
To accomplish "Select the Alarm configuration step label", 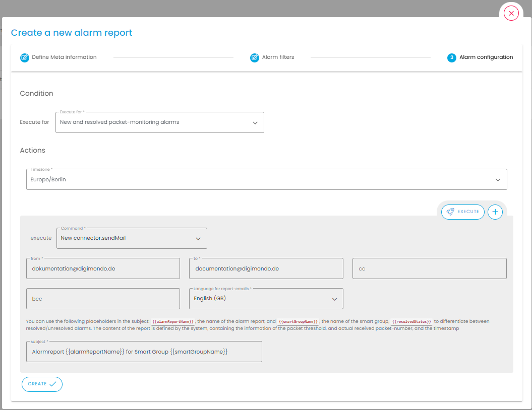I will 486,57.
